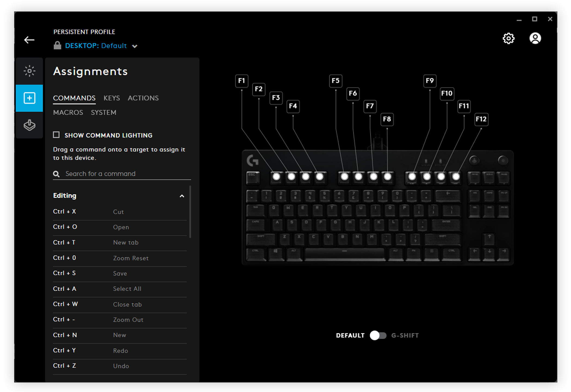Select the F6 key label
571x392 pixels.
(353, 93)
